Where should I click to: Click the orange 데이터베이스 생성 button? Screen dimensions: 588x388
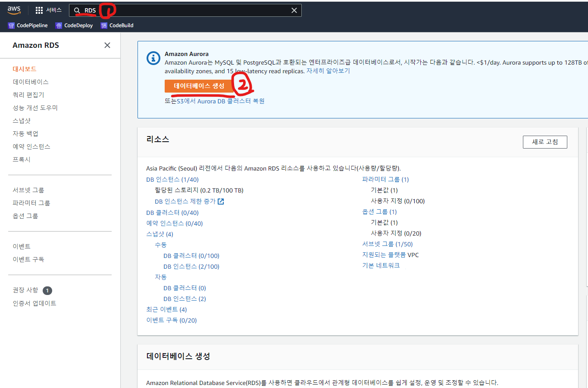coord(199,86)
